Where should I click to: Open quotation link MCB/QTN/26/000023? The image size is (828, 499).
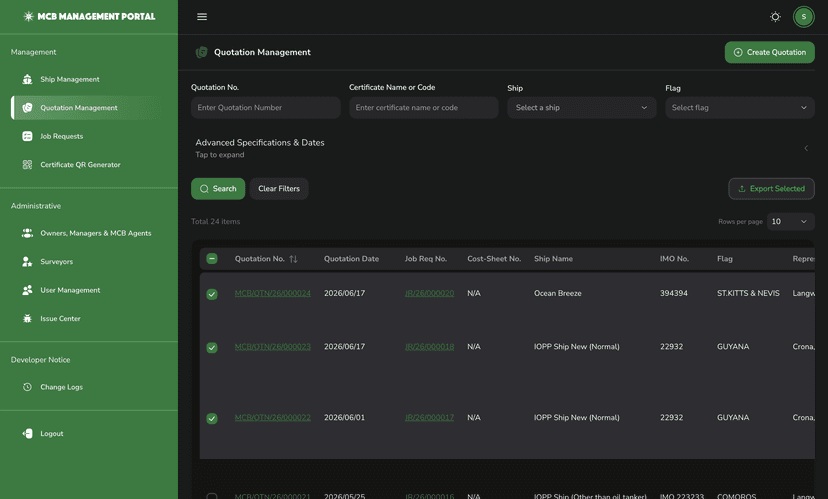point(272,346)
